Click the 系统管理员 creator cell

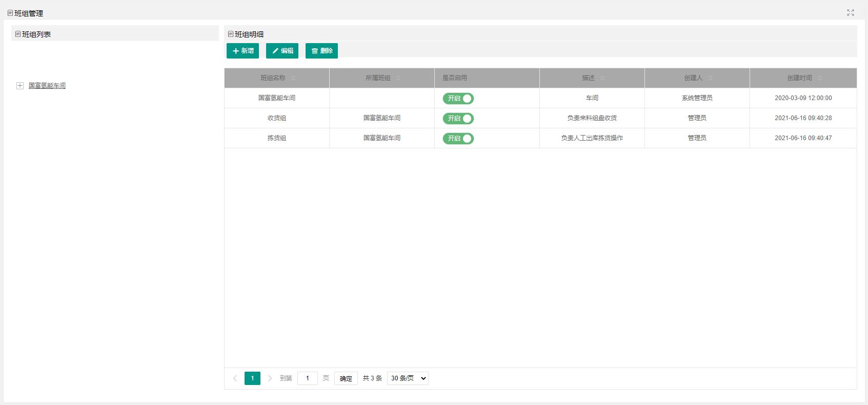pos(697,98)
